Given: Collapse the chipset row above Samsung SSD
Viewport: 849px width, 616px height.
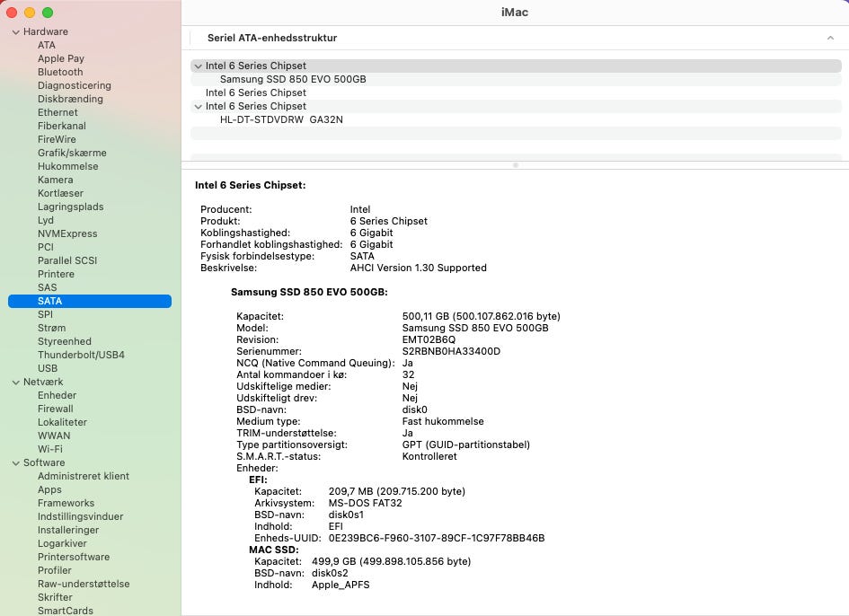Looking at the screenshot, I should (198, 66).
